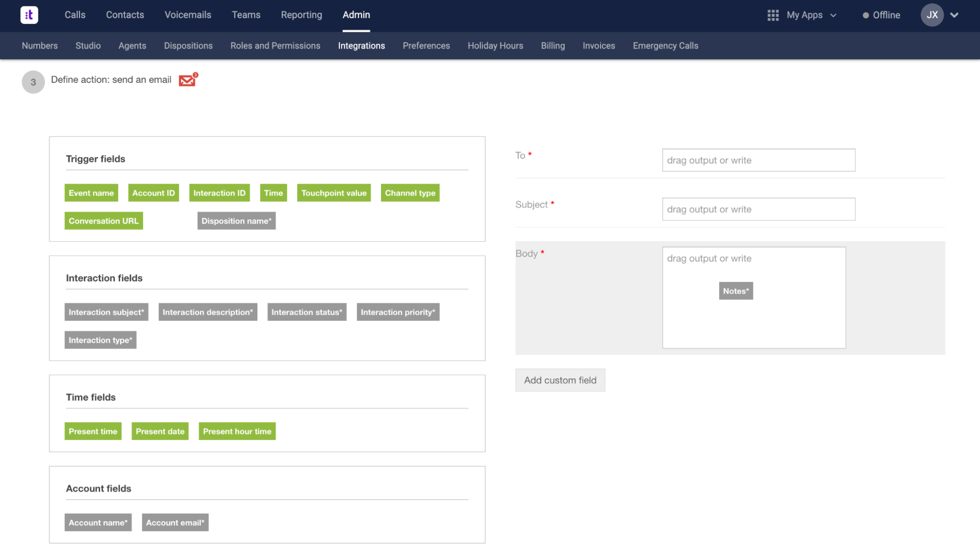Select the Disposition name tag
The image size is (980, 557).
pos(236,221)
